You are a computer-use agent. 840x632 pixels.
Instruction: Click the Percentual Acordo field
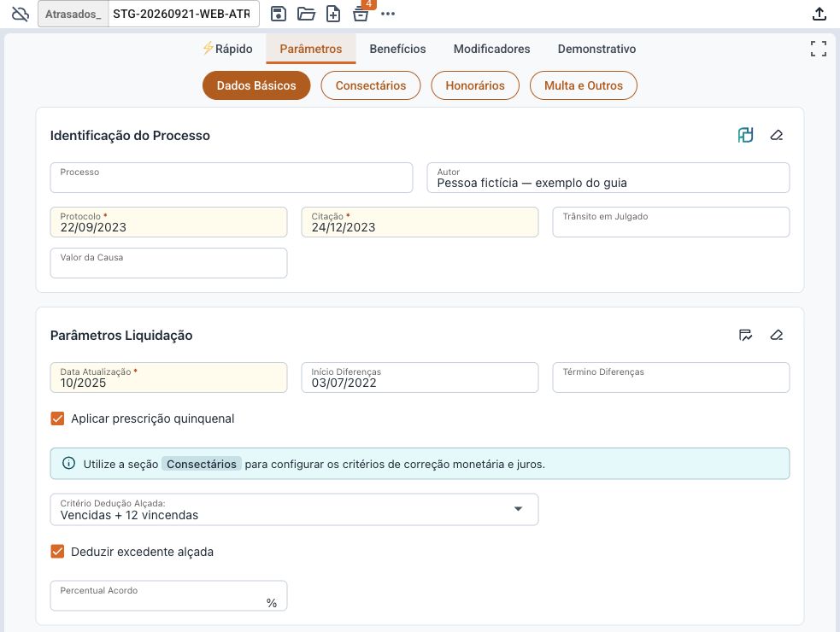coord(168,595)
